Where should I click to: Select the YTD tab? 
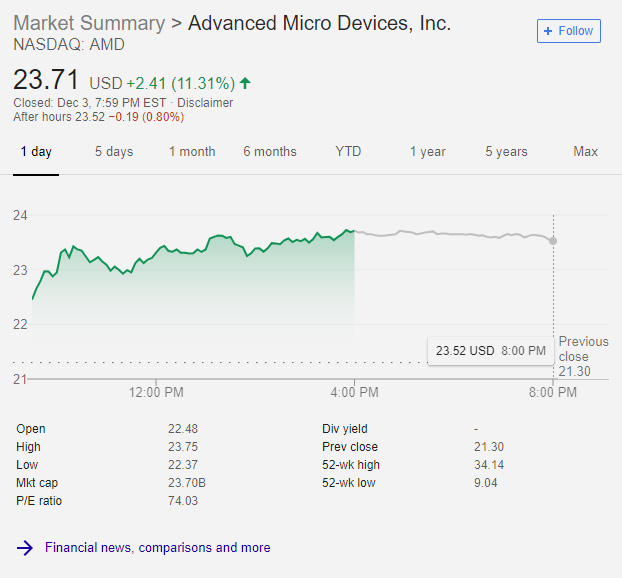[348, 152]
